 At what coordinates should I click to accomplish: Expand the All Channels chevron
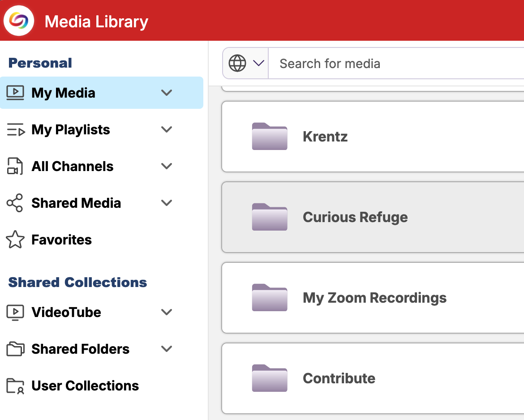click(167, 166)
